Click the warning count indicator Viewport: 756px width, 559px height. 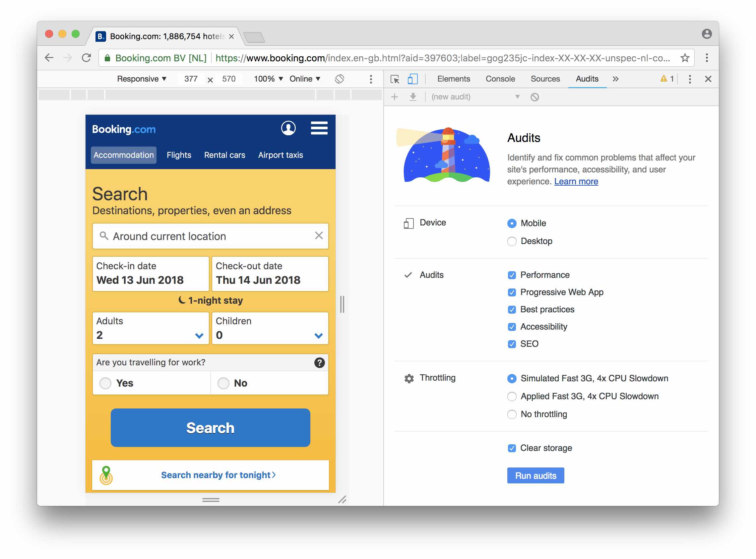click(667, 79)
